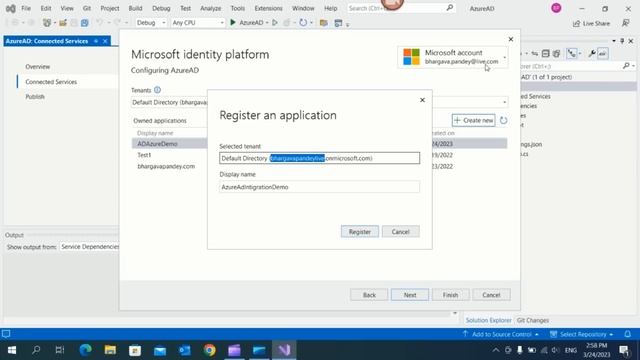
Task: Open Microsoft Edge from taskbar
Action: [85, 350]
